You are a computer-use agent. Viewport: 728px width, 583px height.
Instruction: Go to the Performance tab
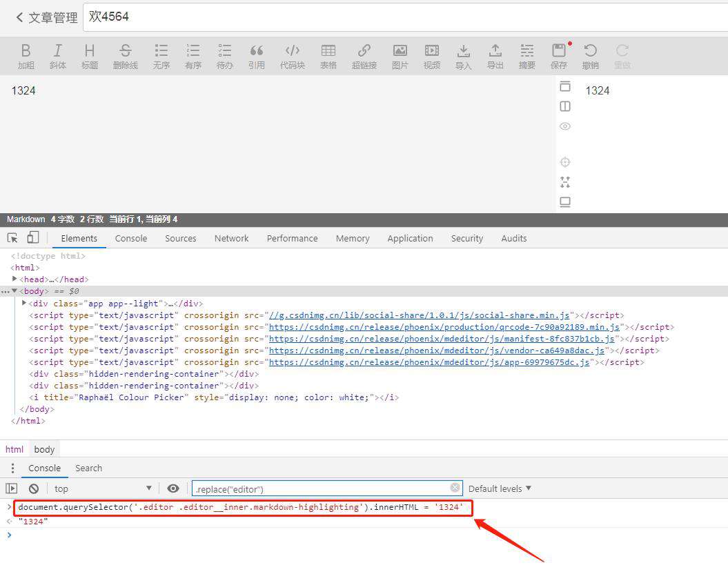point(292,238)
